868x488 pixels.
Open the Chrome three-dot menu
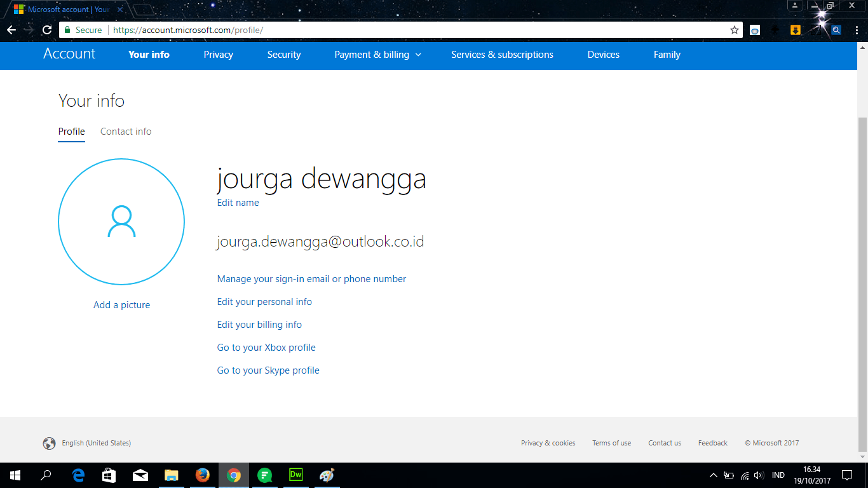click(857, 30)
